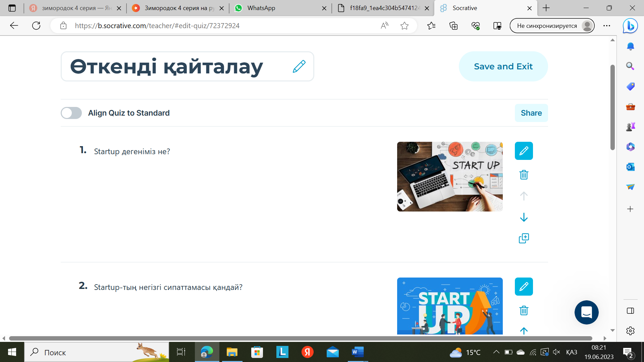Edit question 1 with pencil button

[524, 151]
